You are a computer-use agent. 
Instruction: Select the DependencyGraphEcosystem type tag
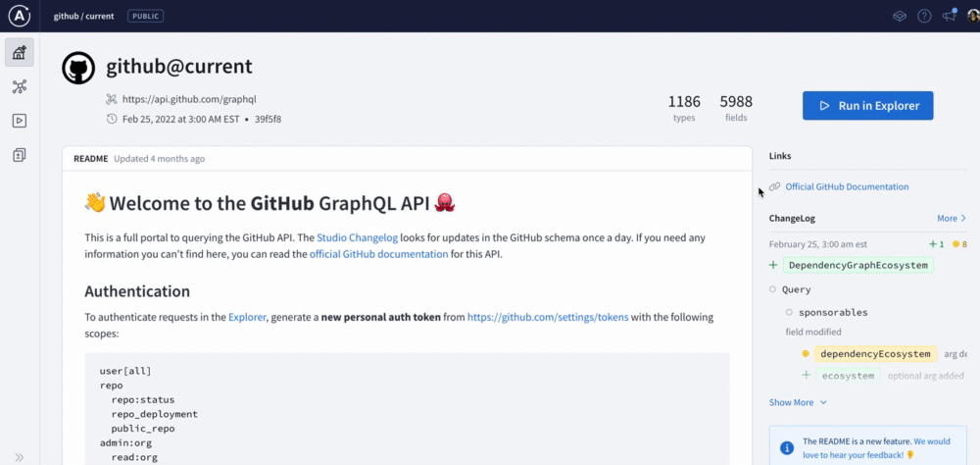pyautogui.click(x=858, y=265)
